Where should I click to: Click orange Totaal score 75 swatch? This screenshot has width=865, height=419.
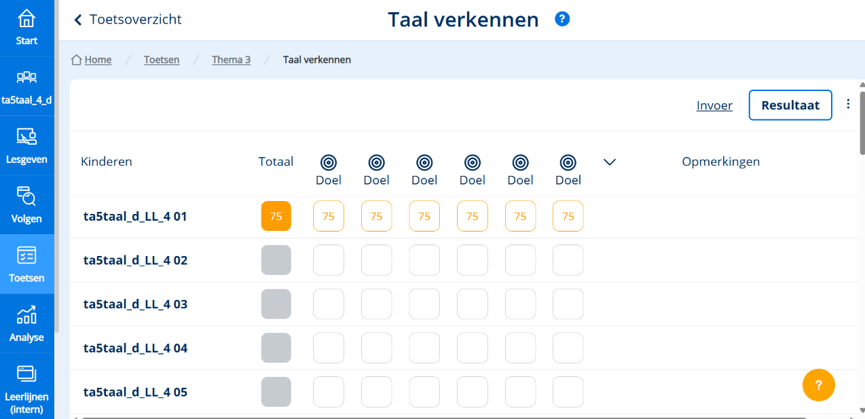coord(276,216)
